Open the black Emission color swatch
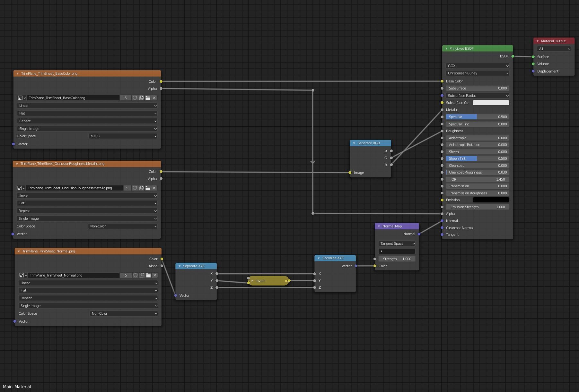Viewport: 579px width, 392px height. click(491, 200)
